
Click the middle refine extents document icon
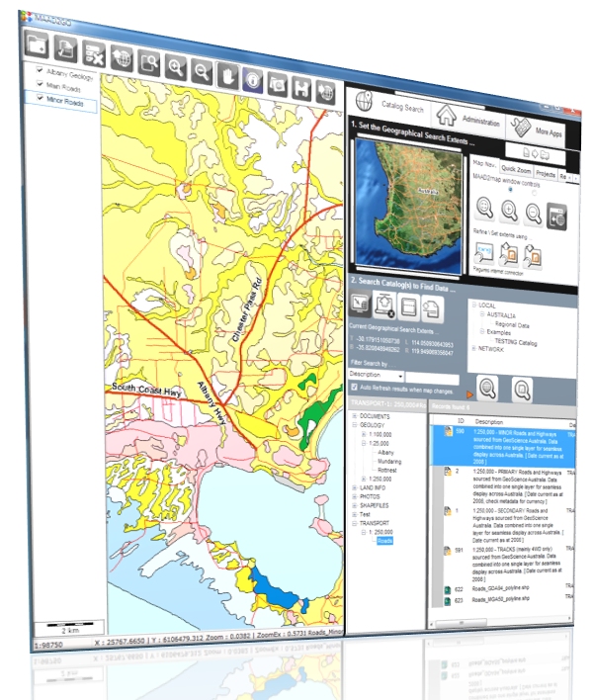(x=508, y=255)
